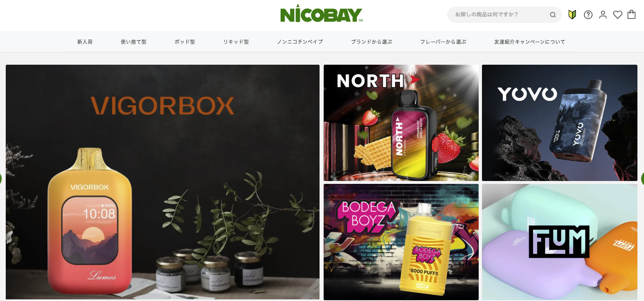Open the 新入荷 menu item
Viewport: 644px width, 301px height.
(x=85, y=42)
